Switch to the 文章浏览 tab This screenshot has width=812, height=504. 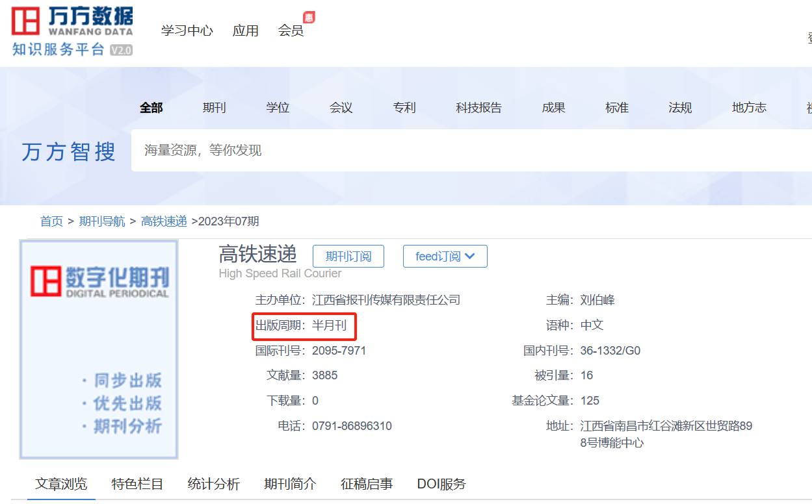click(x=61, y=484)
